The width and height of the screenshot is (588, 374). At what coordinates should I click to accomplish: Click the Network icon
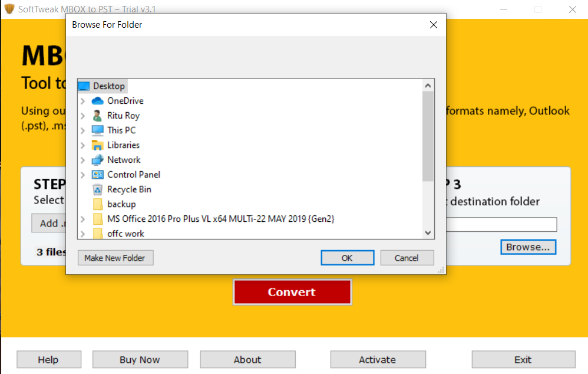[97, 160]
